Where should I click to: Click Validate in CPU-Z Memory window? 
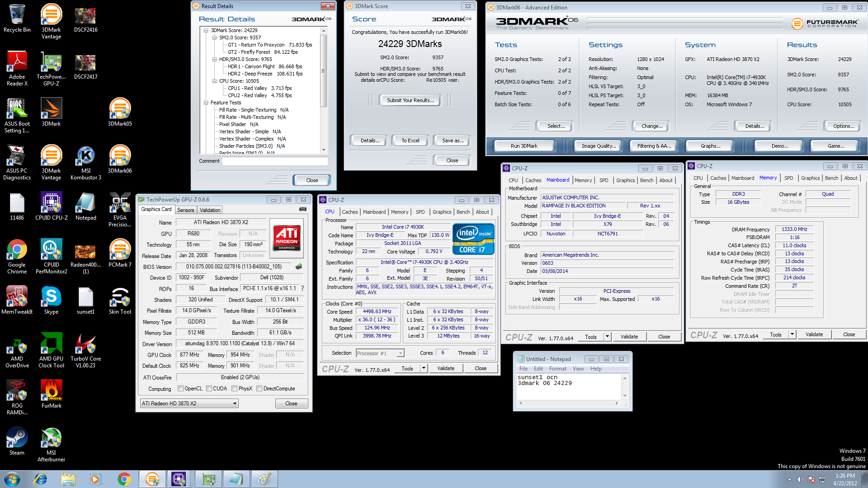click(814, 334)
